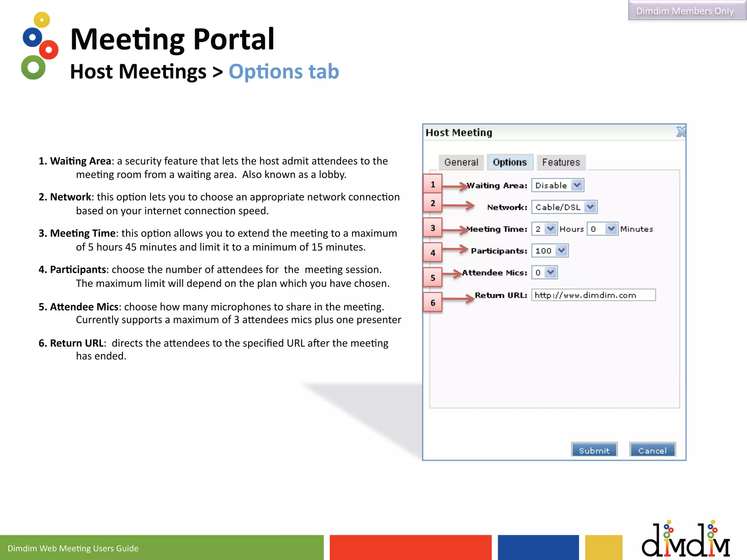The image size is (747, 560).
Task: Click the 'Waiting Area:' field label
Action: point(497,186)
